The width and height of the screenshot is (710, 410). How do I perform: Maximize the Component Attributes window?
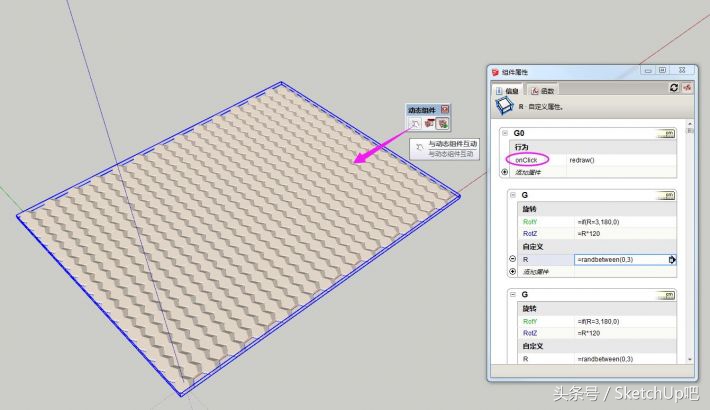[662, 70]
